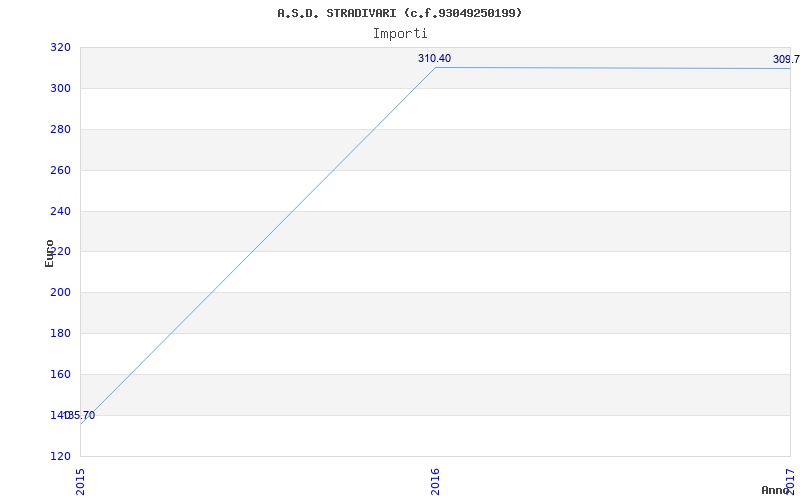Click the 160 y-axis tick label
The width and height of the screenshot is (800, 500).
[60, 374]
